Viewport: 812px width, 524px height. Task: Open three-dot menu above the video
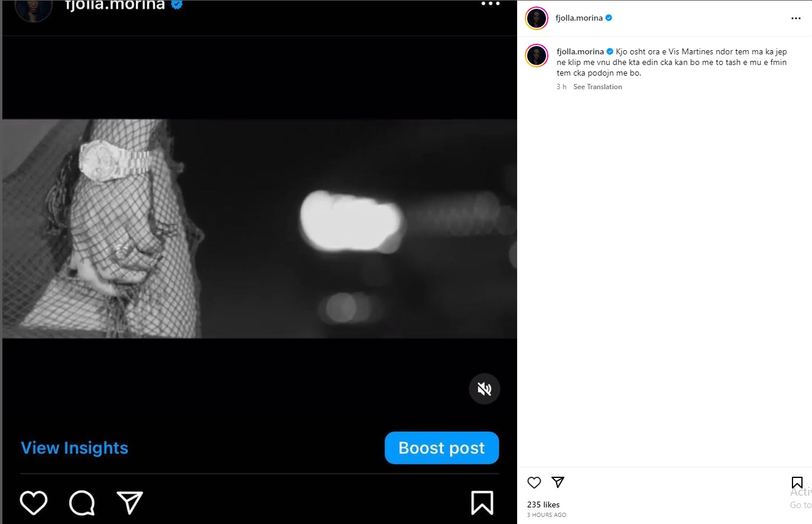coord(491,4)
